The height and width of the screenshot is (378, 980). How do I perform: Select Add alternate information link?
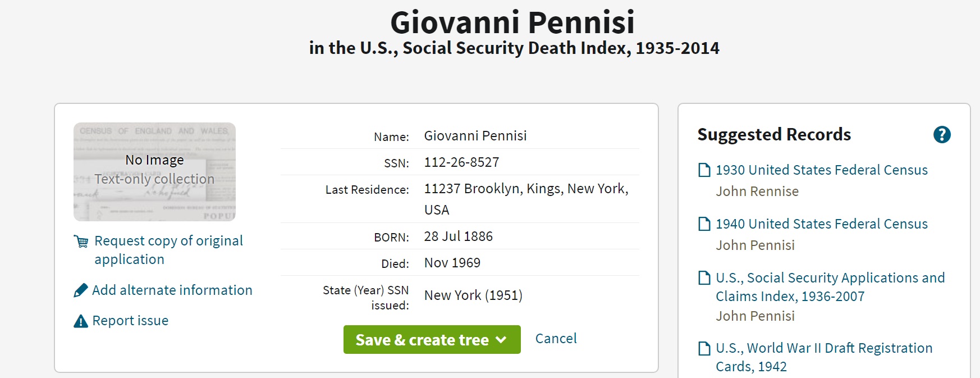[x=172, y=290]
